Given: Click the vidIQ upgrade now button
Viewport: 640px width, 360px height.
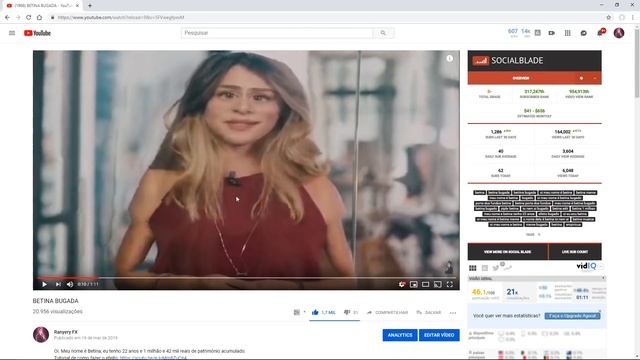Looking at the screenshot, I should click(572, 316).
